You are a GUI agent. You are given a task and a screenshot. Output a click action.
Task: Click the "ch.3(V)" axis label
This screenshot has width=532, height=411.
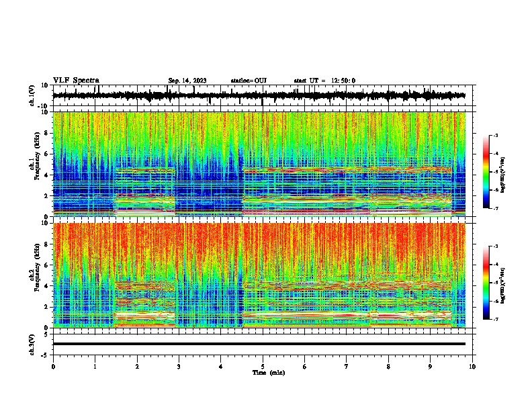tap(32, 345)
